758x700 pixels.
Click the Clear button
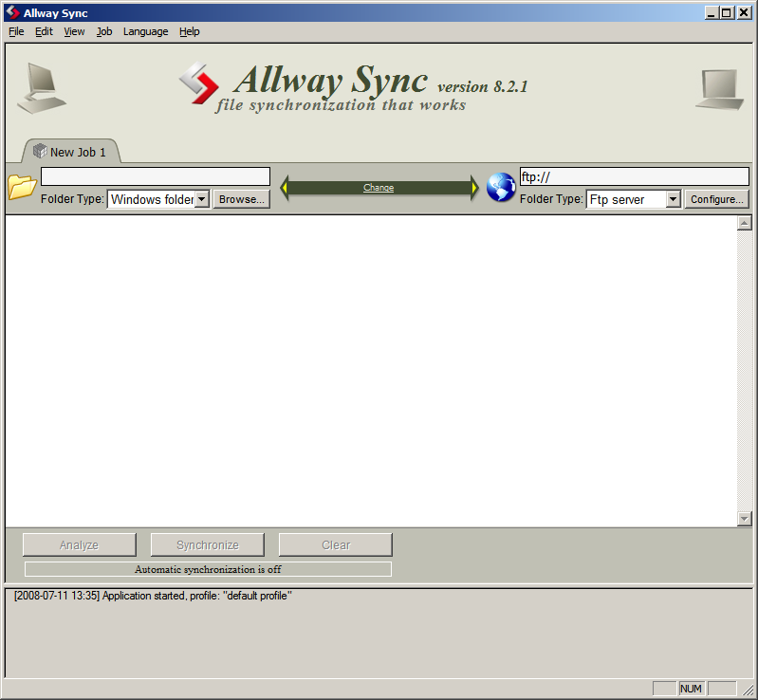(x=336, y=544)
